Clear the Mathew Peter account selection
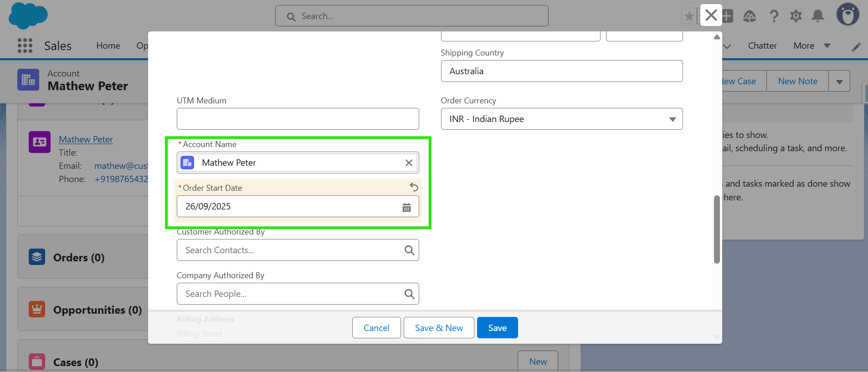Image resolution: width=868 pixels, height=372 pixels. (x=409, y=163)
